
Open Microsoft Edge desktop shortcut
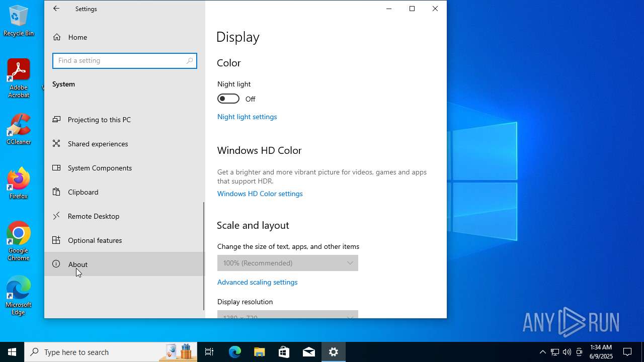(19, 296)
